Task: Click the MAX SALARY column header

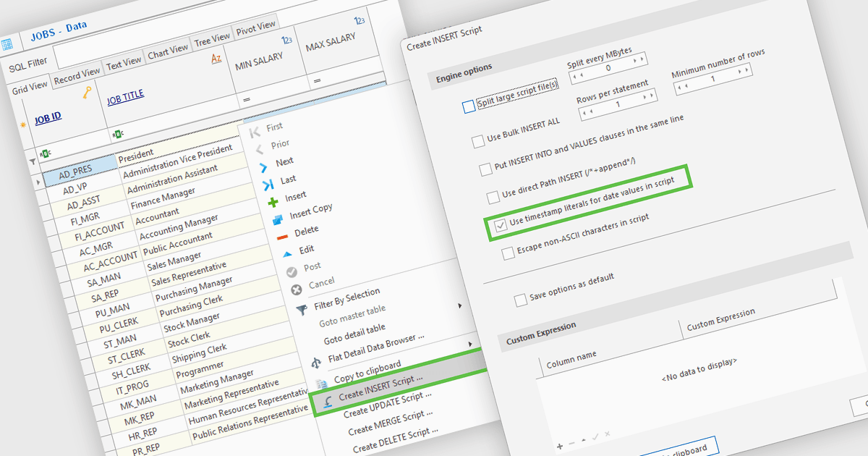Action: pyautogui.click(x=331, y=43)
